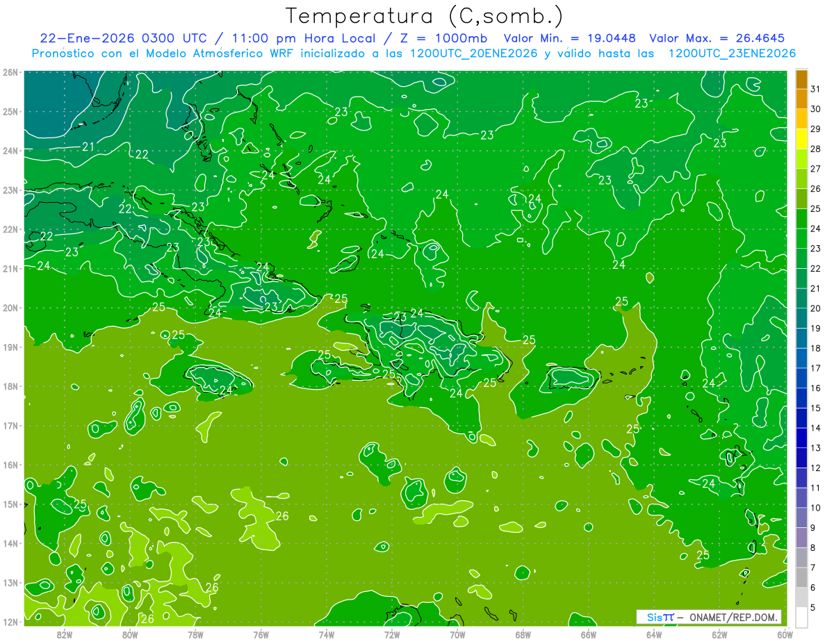834x644 pixels.
Task: Click the 66W longitude axis label
Action: pos(588,634)
